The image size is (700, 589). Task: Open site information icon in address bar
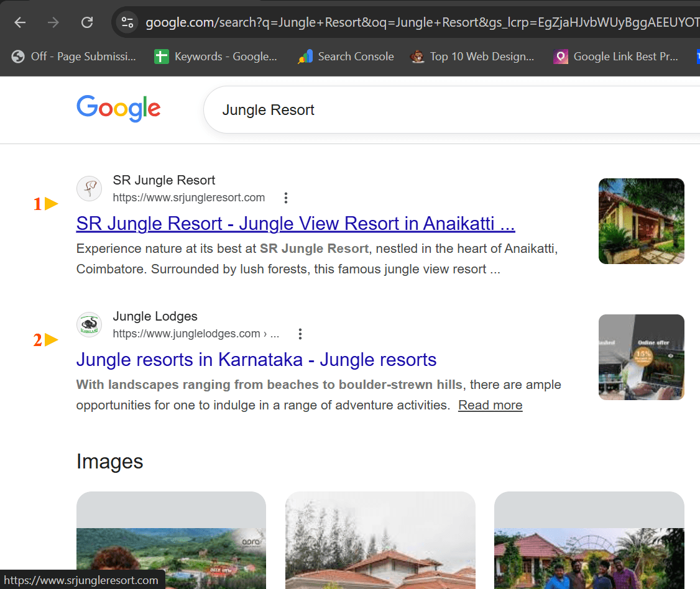127,22
